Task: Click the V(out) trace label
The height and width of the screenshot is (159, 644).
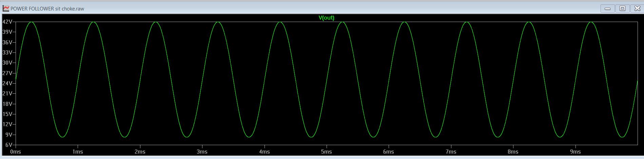Action: (x=326, y=18)
